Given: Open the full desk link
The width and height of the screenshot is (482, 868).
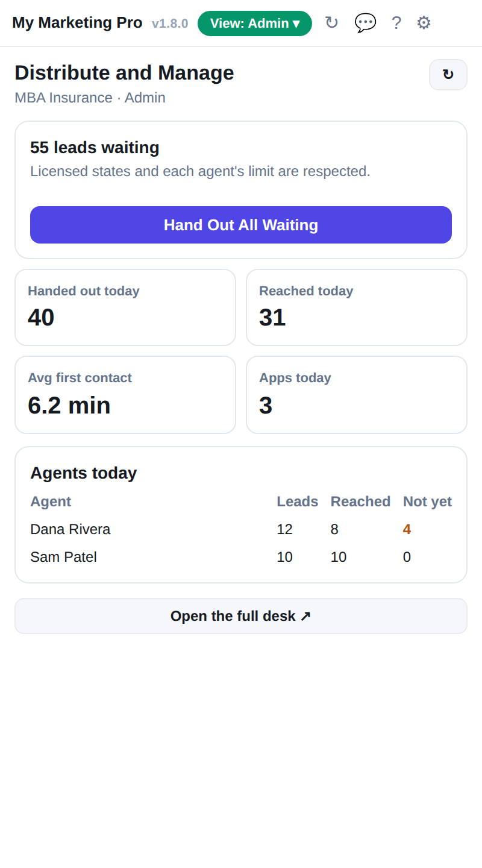Looking at the screenshot, I should pos(241,616).
